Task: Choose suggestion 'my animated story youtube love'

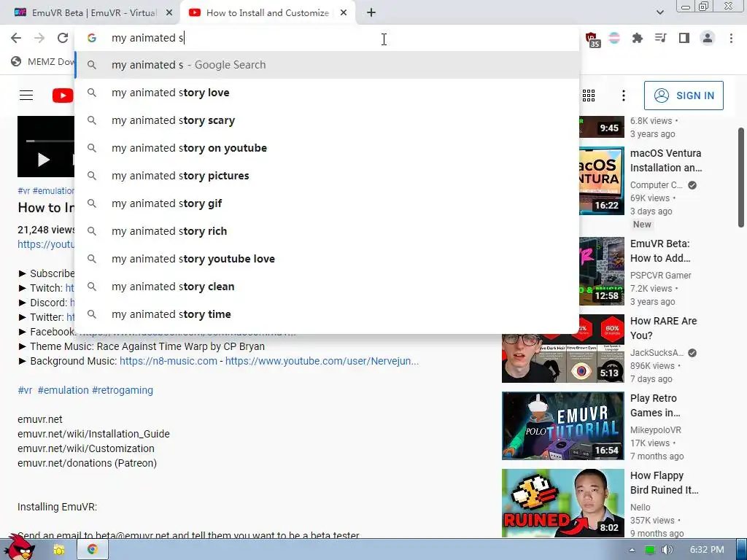Action: (x=328, y=259)
